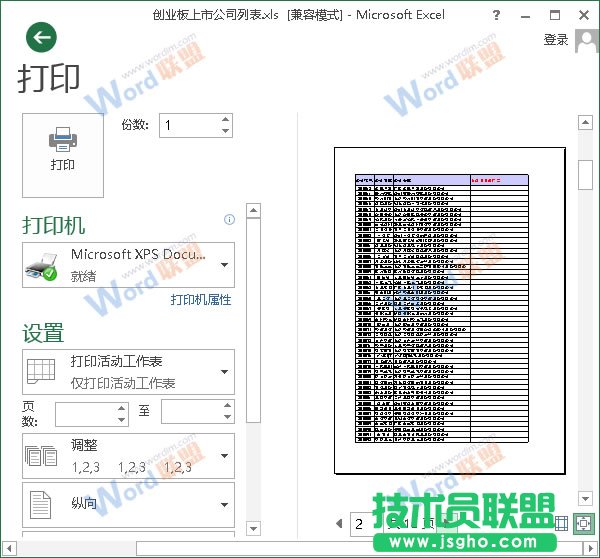
Task: Decrement the pages-to spinner down arrow
Action: coord(227,417)
